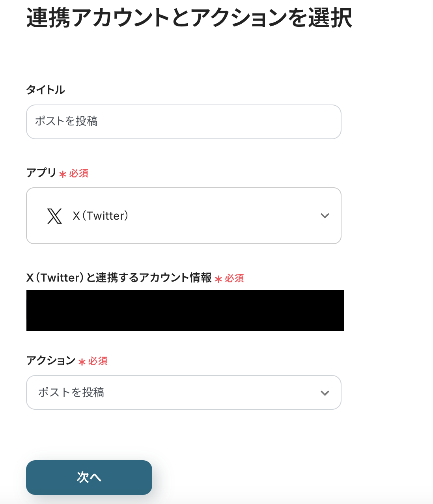Click the X (Twitter) logo icon
Viewport: 433px width, 504px height.
pos(54,216)
